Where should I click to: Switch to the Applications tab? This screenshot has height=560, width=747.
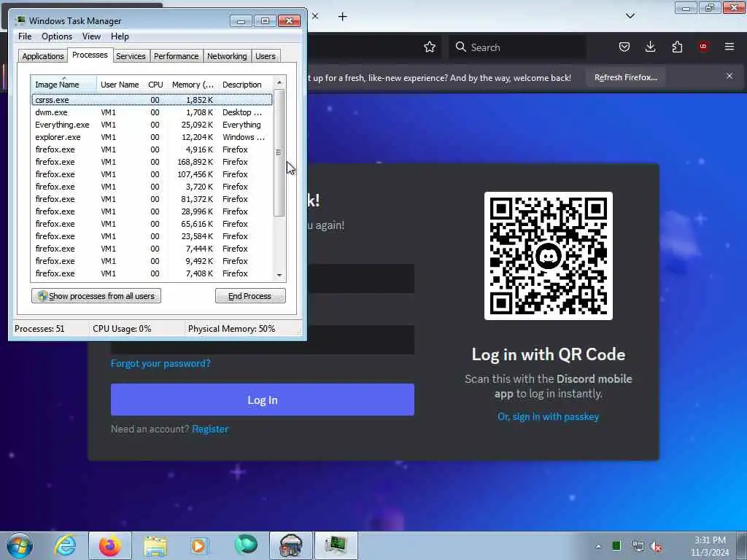pos(43,56)
